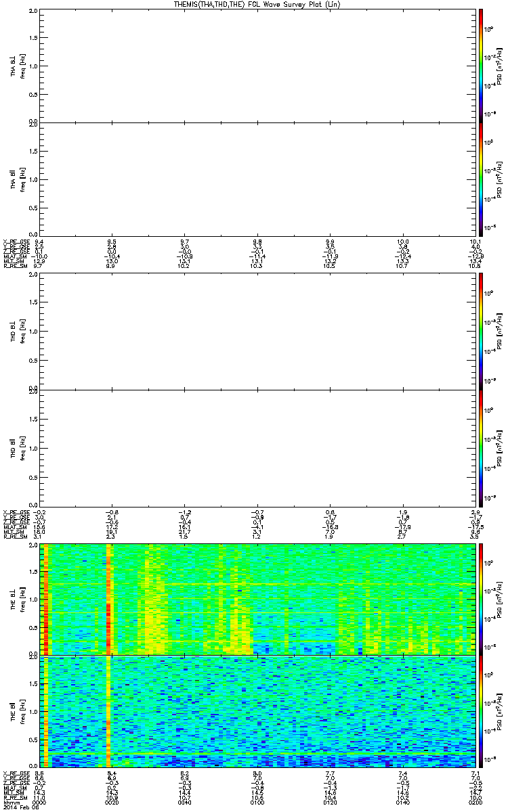Click the 'hhmm' time axis label
Viewport: 508px width, 812px height.
(11, 803)
